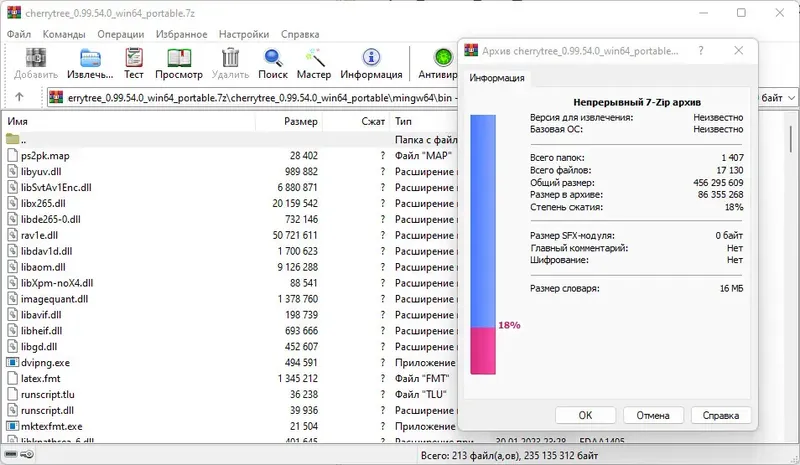
Task: Select file latex.fmt
Action: click(x=40, y=379)
